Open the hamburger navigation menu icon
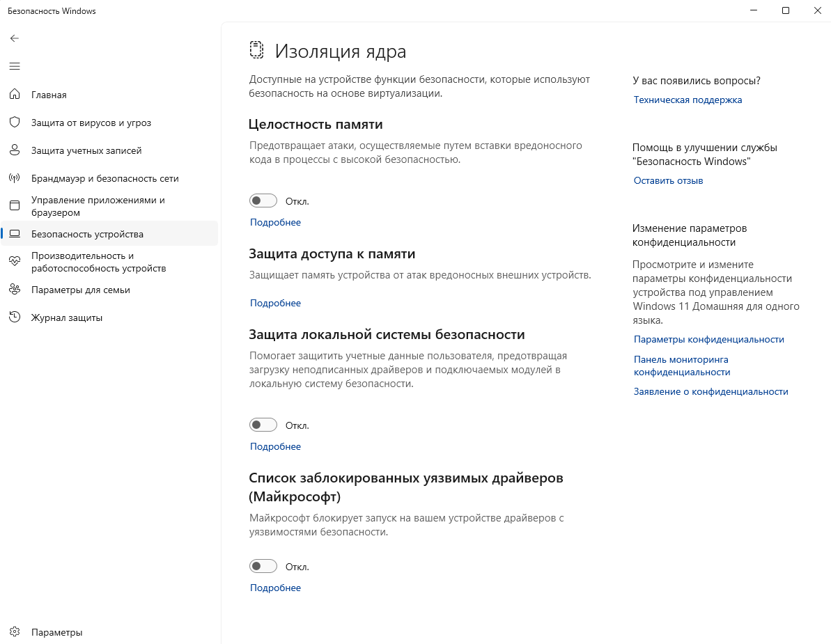The image size is (831, 644). point(15,66)
